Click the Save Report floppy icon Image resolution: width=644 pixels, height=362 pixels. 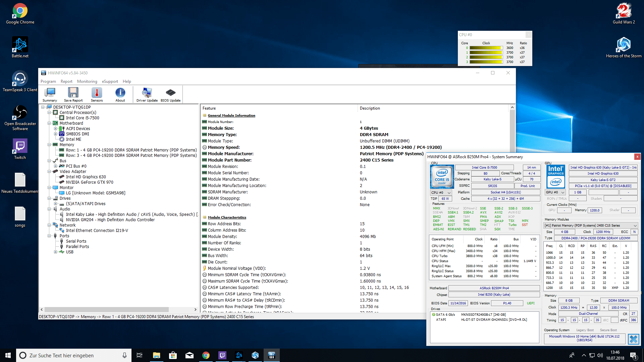pos(73,95)
